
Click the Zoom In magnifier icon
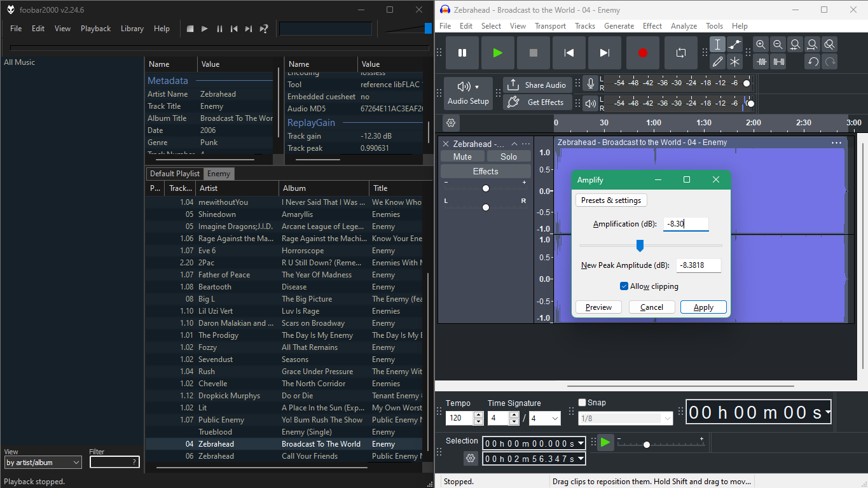coord(761,45)
